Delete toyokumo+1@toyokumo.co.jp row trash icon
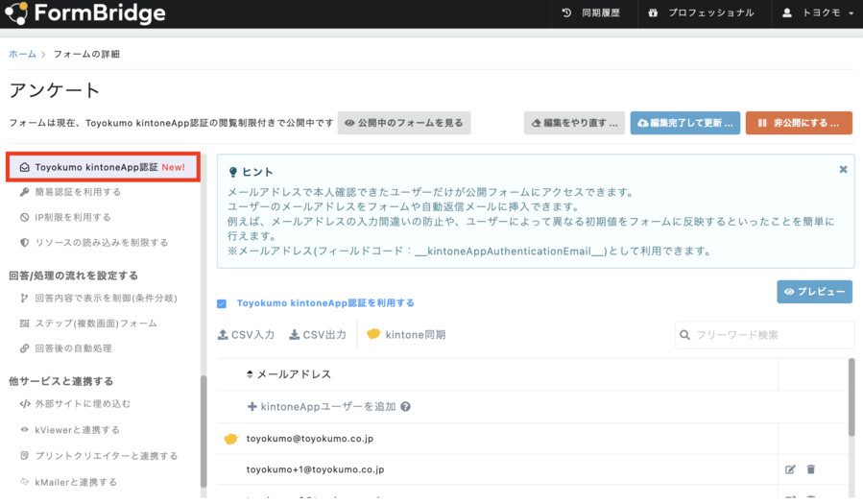The width and height of the screenshot is (863, 504). [x=811, y=469]
